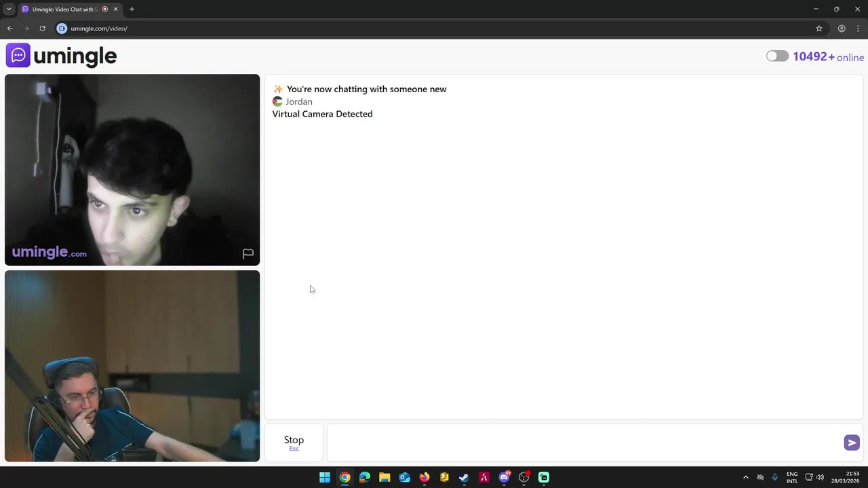Reload the Umingle page

point(42,28)
